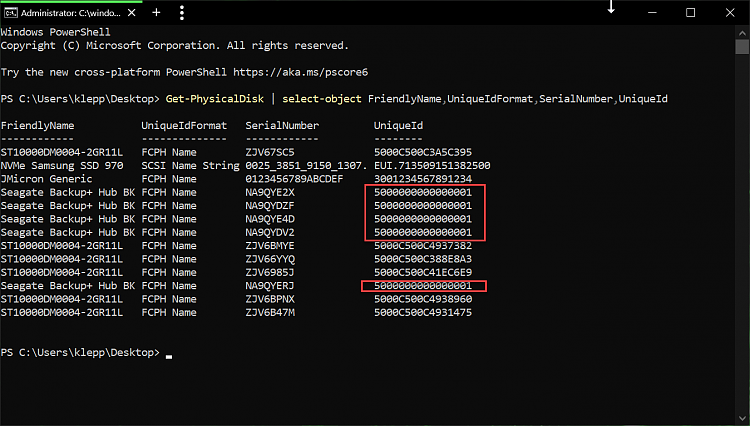Click the Get-PhysicalDisk command text
The height and width of the screenshot is (426, 750).
coord(215,99)
